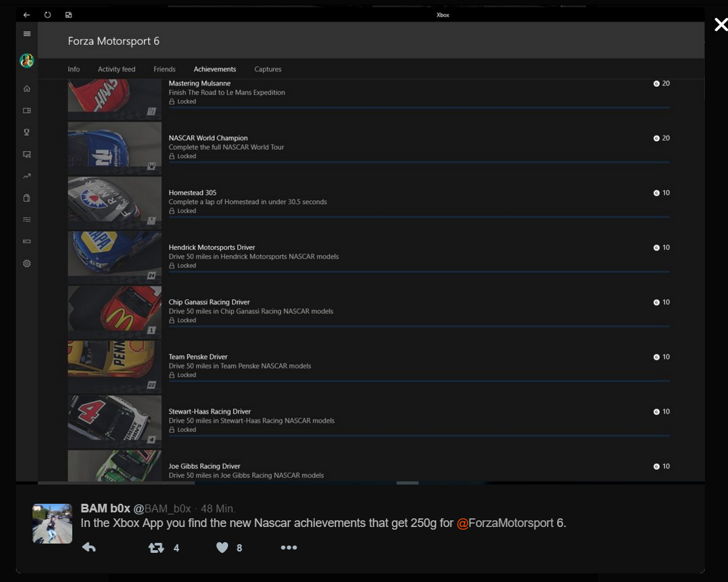Click the Xbox app back arrow

[x=27, y=15]
